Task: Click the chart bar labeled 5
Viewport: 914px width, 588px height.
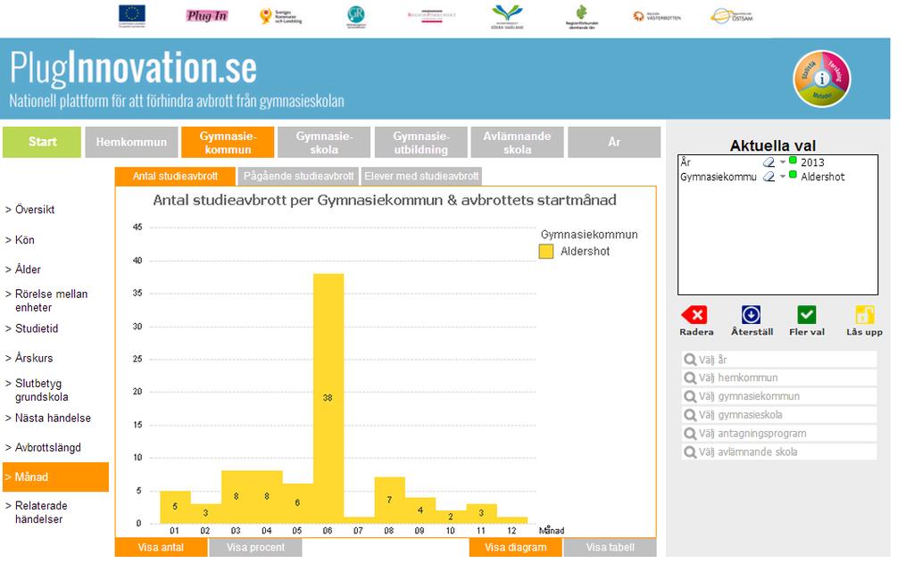Action: (175, 507)
